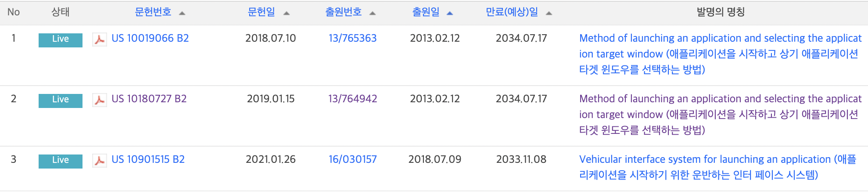Click Live status badge in row 3

pyautogui.click(x=61, y=161)
